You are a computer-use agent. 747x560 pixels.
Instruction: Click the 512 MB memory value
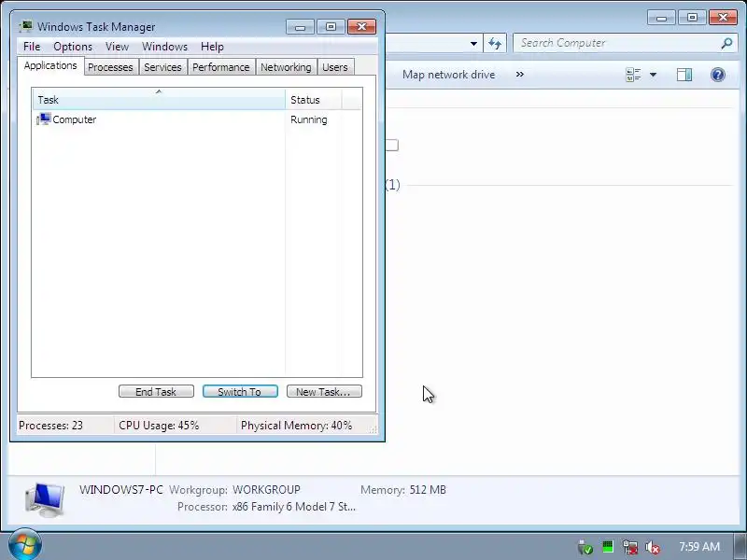point(428,489)
